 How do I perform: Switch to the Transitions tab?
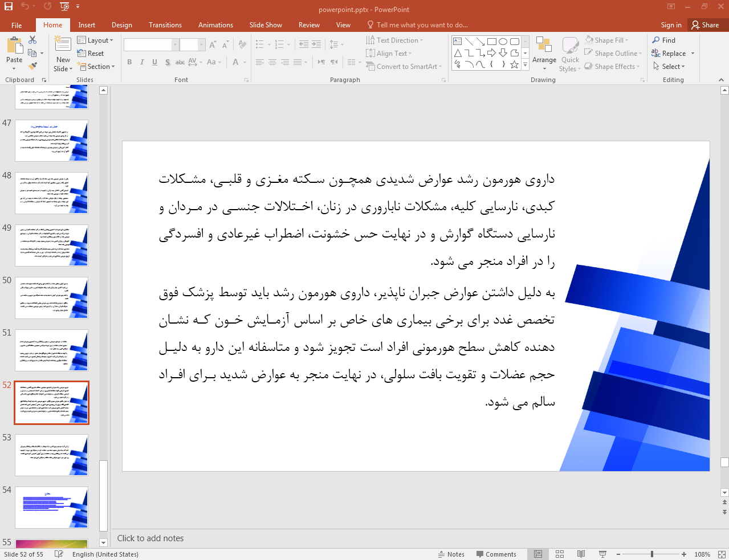click(165, 25)
